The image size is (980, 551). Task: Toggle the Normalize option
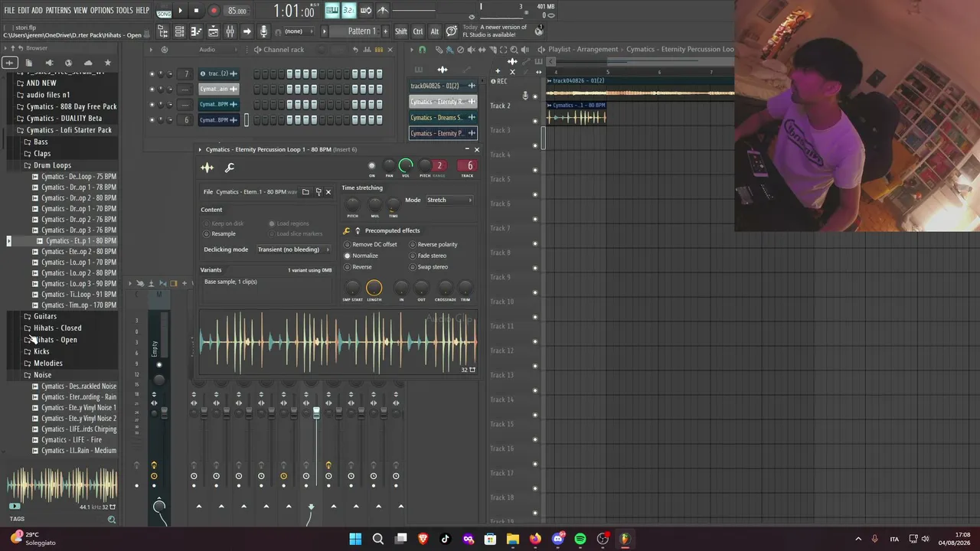[x=361, y=256]
